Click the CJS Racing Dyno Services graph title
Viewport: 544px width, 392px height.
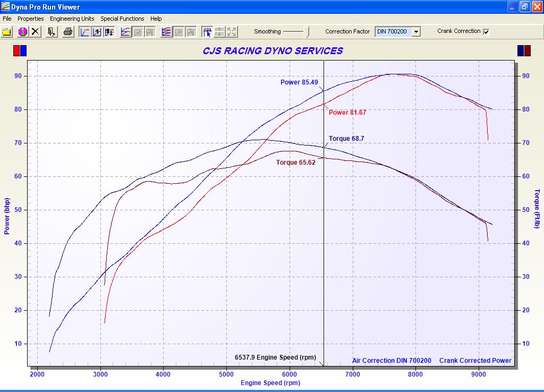pos(273,51)
